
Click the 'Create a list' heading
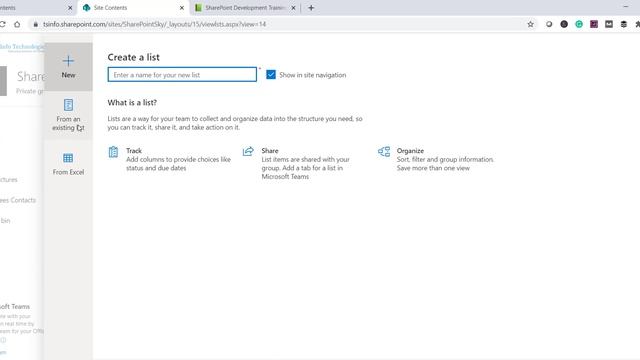pos(133,57)
